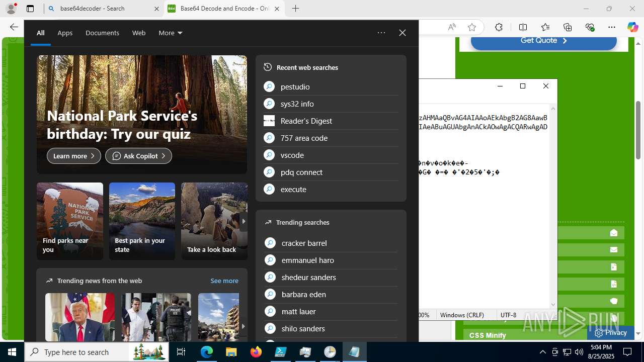Close the Windows search panel
Viewport: 644px width, 362px height.
tap(403, 33)
